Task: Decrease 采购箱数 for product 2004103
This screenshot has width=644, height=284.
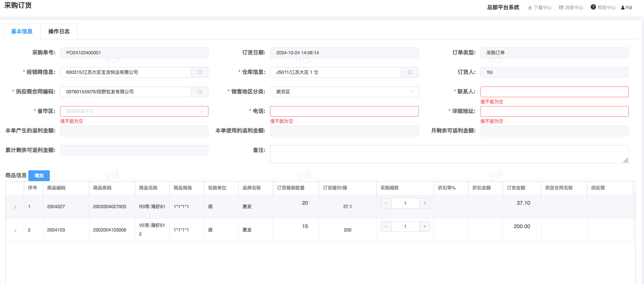Action: tap(386, 227)
